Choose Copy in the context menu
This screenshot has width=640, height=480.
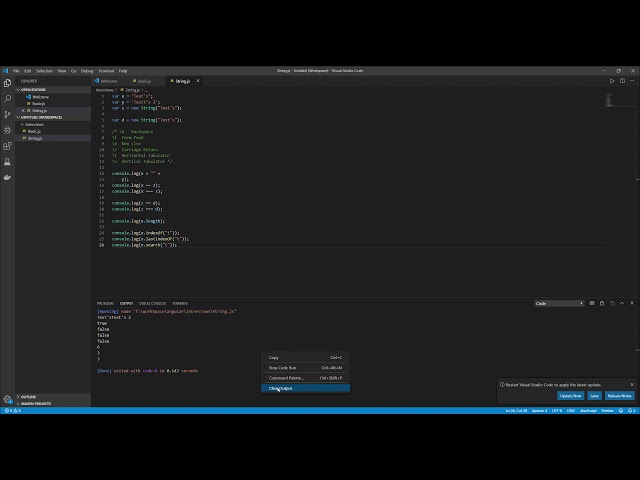[x=305, y=358]
